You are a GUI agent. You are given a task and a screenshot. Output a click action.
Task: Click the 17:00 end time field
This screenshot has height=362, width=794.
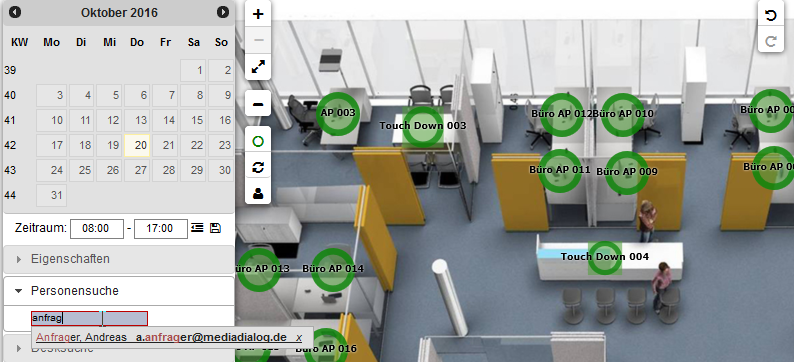[161, 229]
